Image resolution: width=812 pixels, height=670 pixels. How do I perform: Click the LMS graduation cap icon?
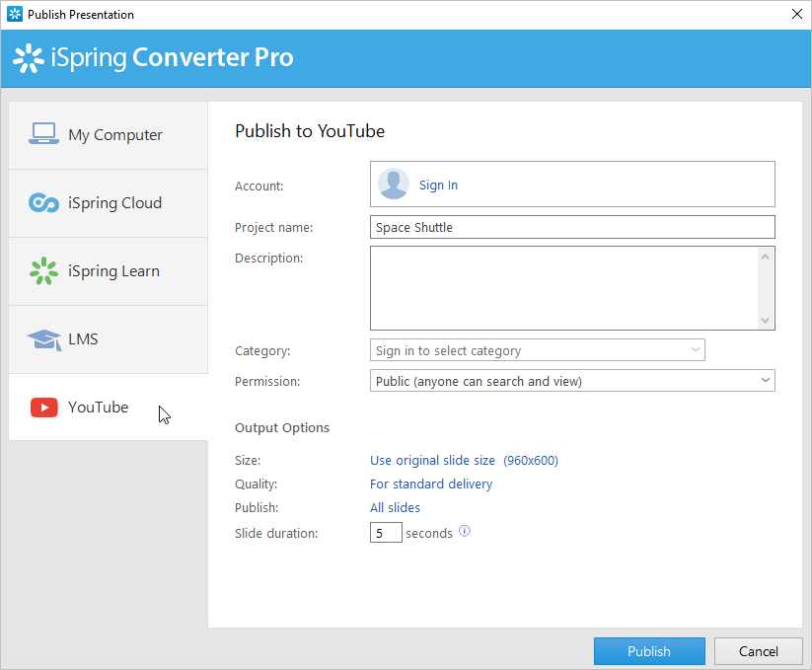point(44,339)
